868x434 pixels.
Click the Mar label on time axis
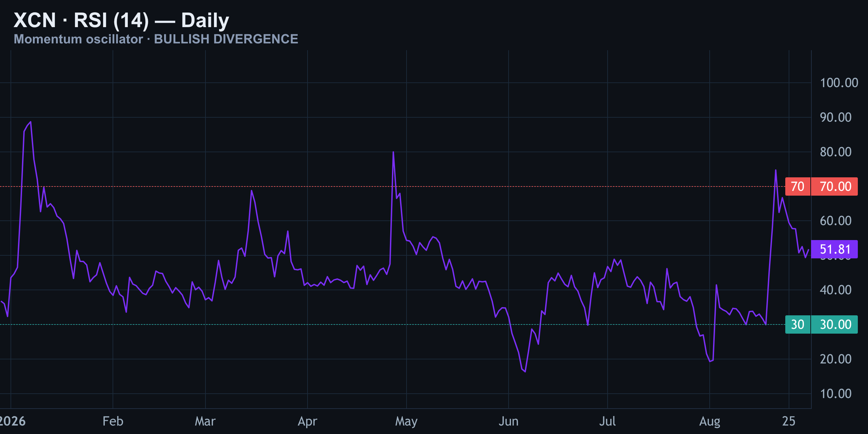tap(205, 421)
